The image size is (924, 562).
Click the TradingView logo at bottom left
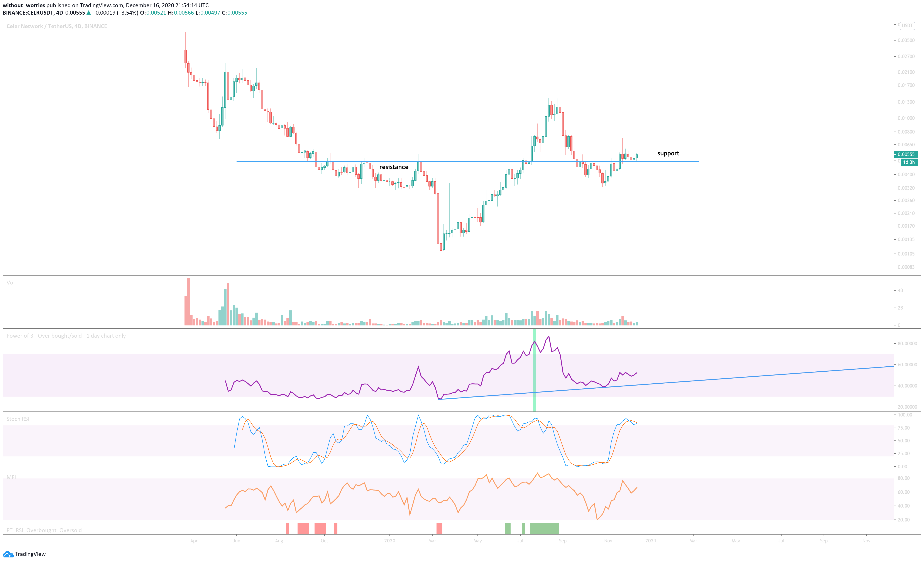click(24, 554)
